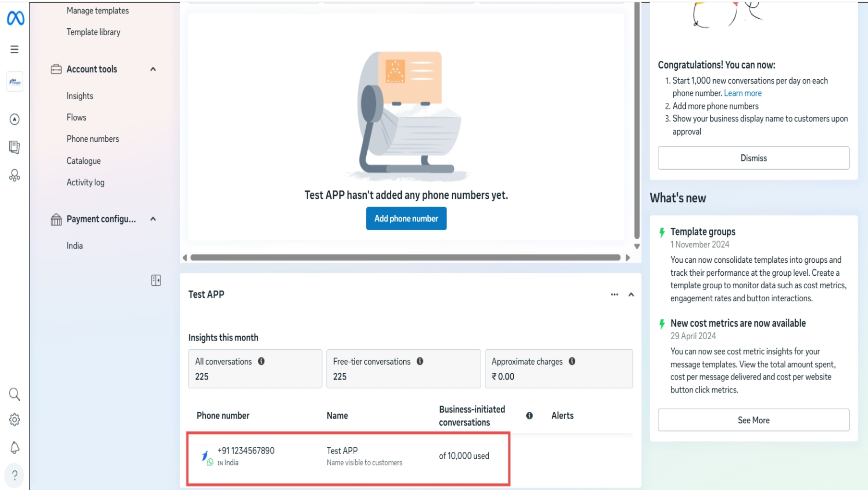Dismiss the congratulations card

point(753,158)
